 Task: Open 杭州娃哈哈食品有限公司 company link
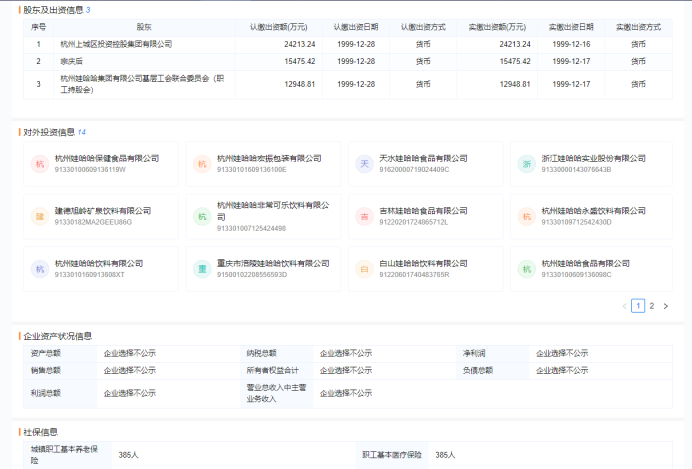[586, 263]
